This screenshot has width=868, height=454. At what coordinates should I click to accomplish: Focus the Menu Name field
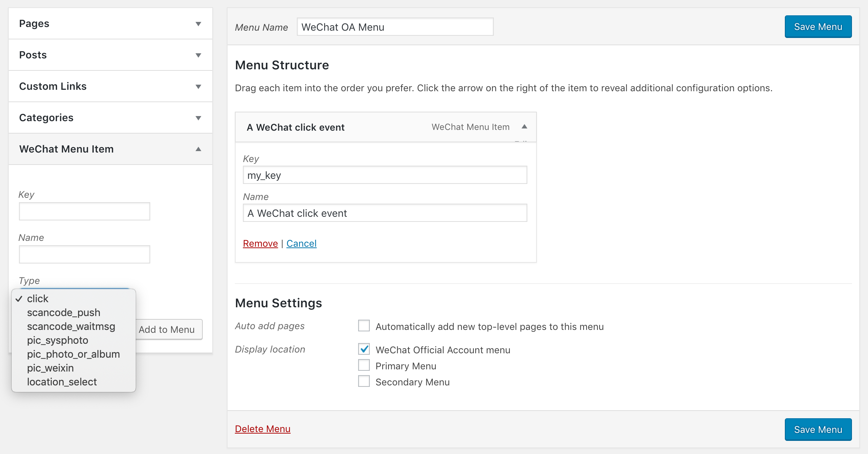click(x=395, y=27)
